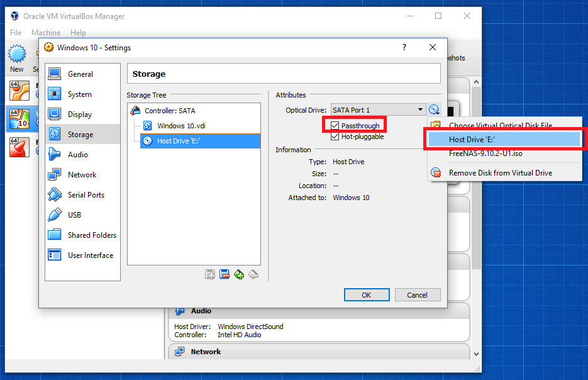Open the Network settings category
Viewport: 588px width, 380px height.
click(82, 175)
